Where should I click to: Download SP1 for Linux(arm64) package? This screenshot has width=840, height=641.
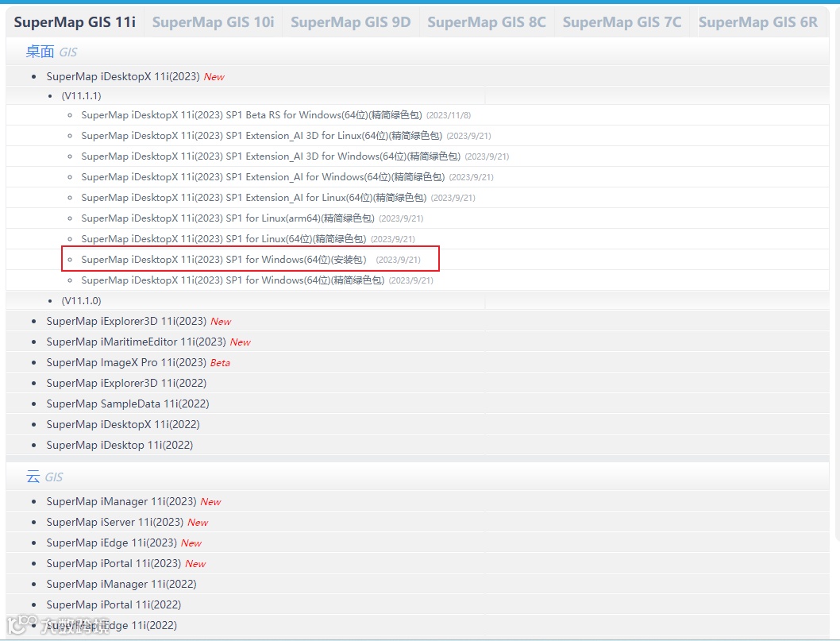point(228,218)
